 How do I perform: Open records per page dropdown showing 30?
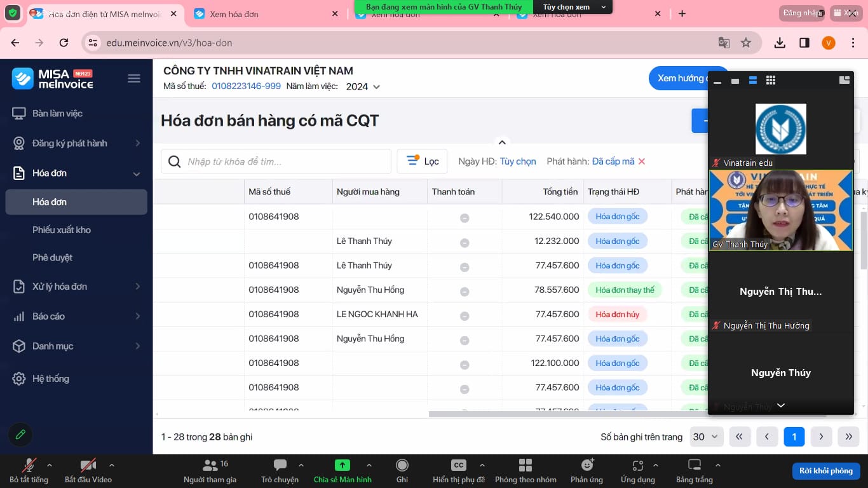pyautogui.click(x=705, y=437)
